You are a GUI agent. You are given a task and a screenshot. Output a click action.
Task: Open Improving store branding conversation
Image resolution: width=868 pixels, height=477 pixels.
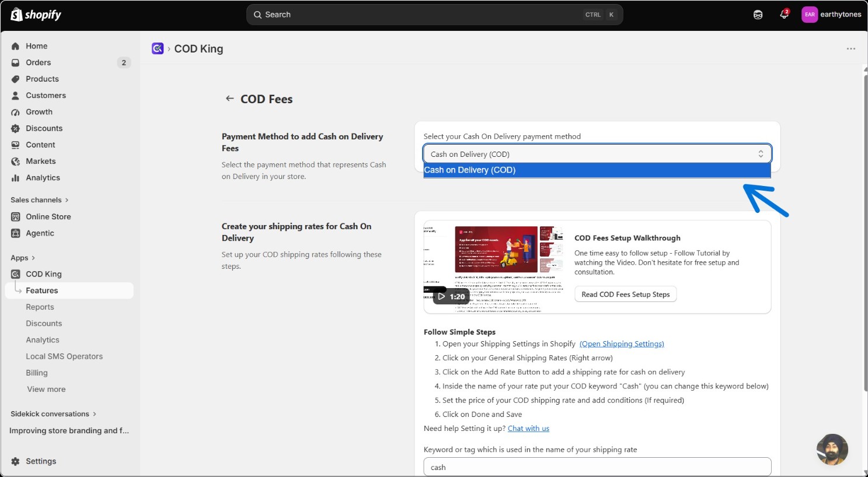coord(69,430)
